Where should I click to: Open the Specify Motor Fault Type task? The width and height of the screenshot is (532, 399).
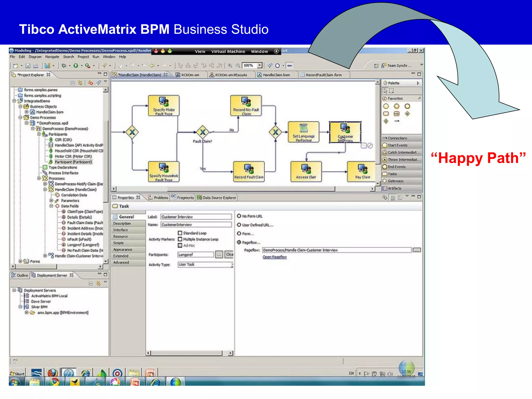click(164, 105)
